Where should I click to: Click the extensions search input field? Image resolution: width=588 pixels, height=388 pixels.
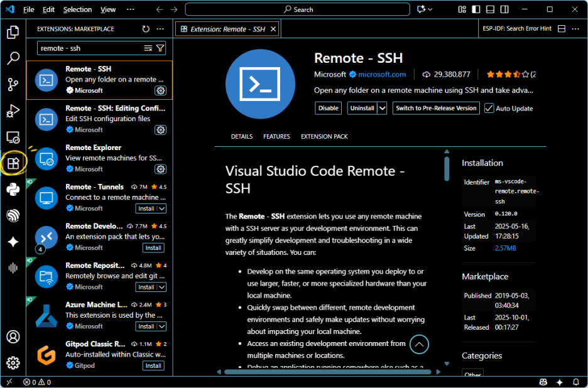coord(90,48)
